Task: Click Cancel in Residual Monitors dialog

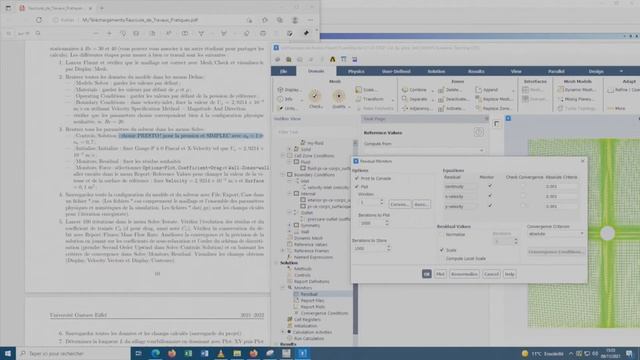Action: point(491,274)
